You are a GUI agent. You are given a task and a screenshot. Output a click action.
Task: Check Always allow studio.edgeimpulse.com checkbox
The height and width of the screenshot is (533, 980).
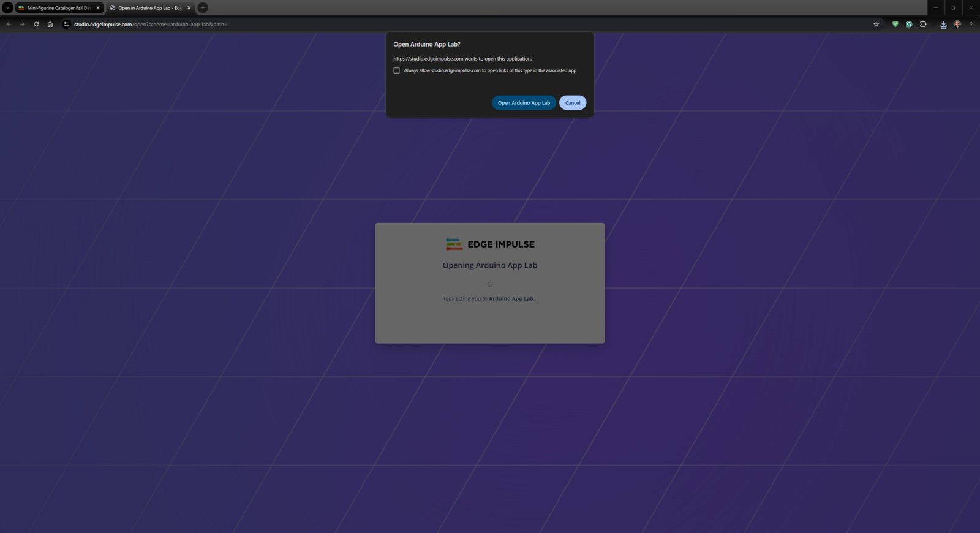tap(396, 70)
